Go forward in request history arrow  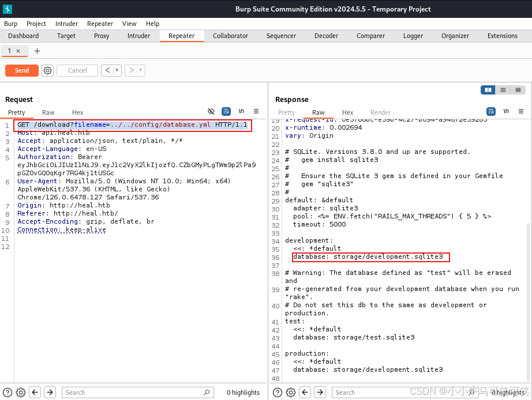[132, 70]
